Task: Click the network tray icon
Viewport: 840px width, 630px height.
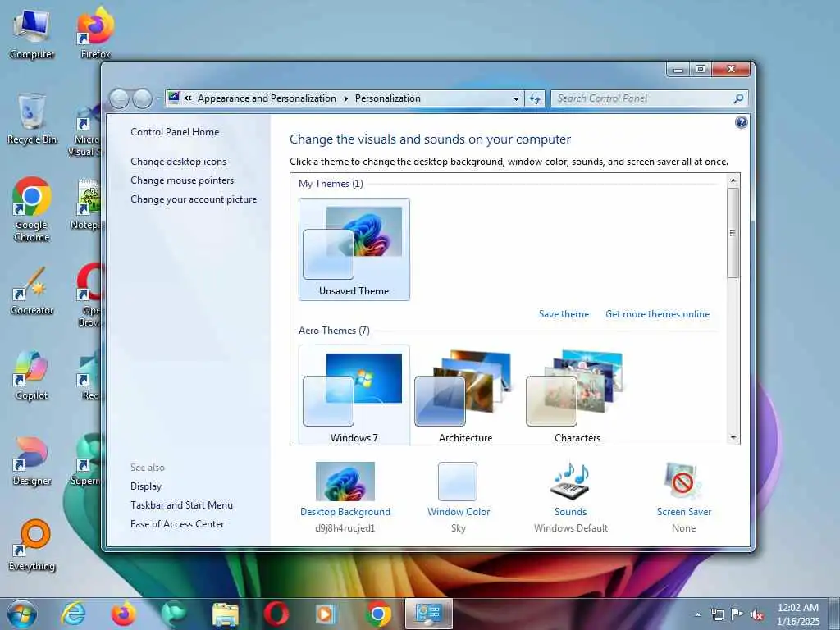Action: pyautogui.click(x=717, y=615)
